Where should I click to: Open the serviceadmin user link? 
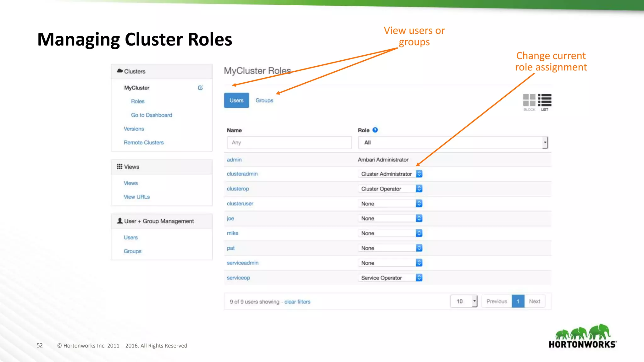(x=243, y=263)
